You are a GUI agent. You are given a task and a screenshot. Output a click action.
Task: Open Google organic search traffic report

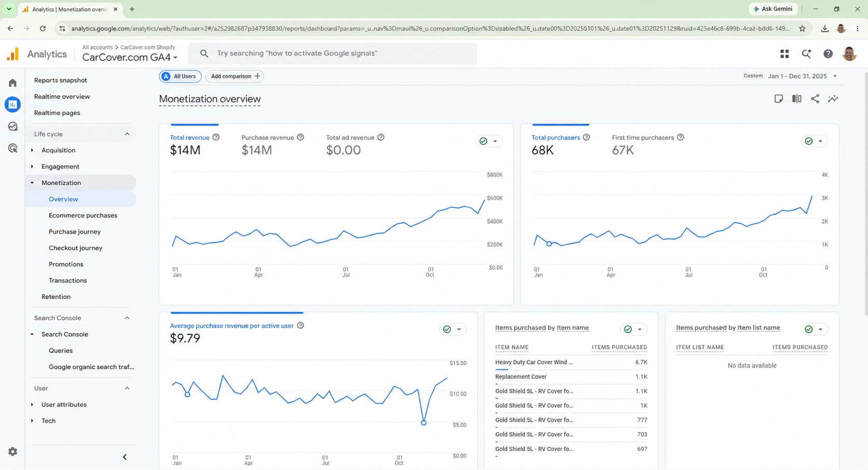pos(91,367)
